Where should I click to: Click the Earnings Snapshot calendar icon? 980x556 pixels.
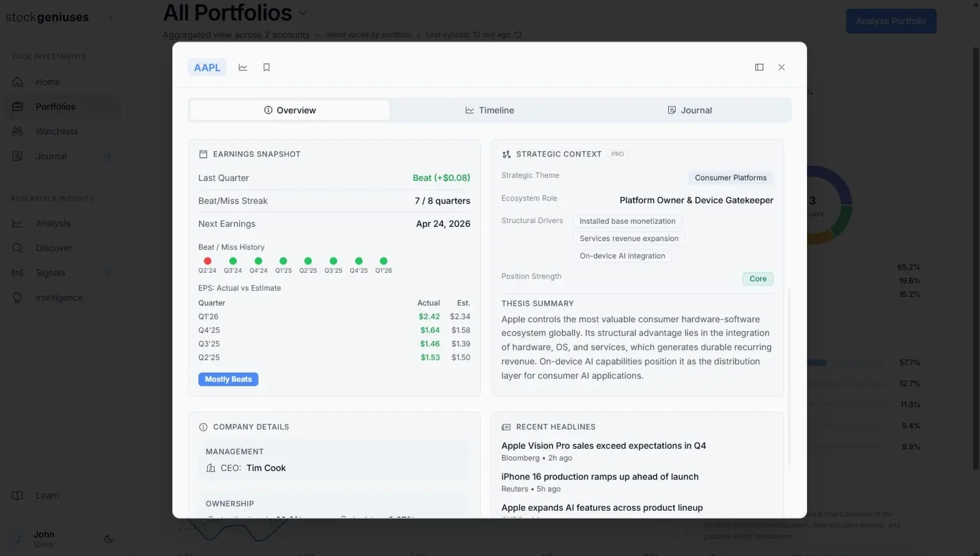click(x=203, y=154)
